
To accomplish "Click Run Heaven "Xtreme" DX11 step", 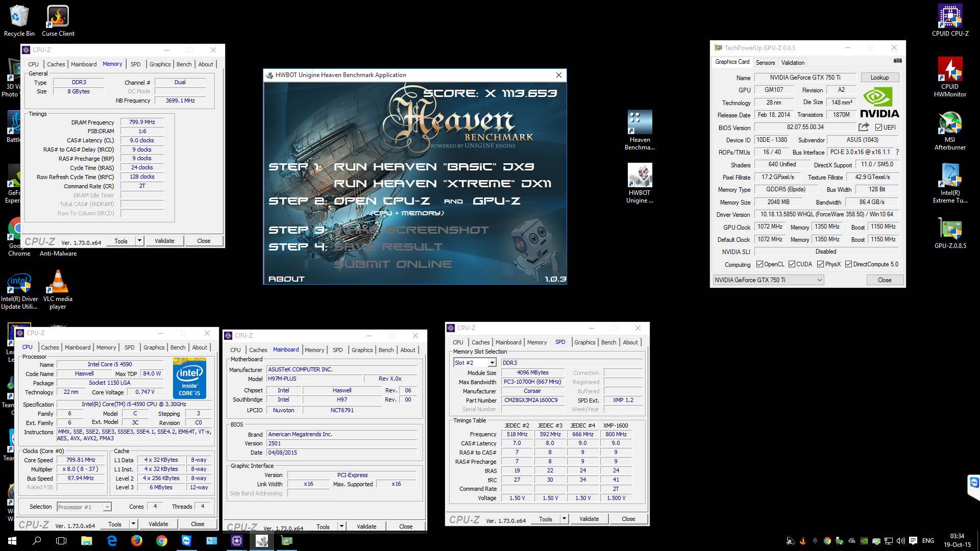I will (443, 184).
